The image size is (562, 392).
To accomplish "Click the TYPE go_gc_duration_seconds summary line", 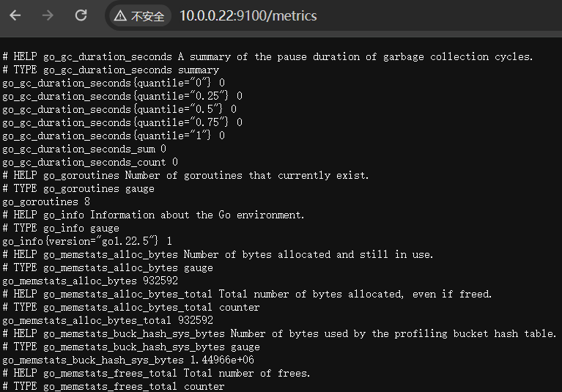I will click(x=111, y=70).
